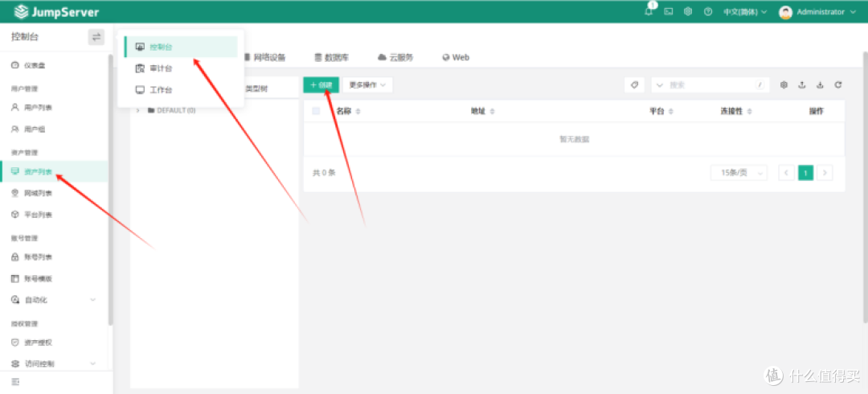
Task: Refresh the asset table
Action: pyautogui.click(x=838, y=84)
